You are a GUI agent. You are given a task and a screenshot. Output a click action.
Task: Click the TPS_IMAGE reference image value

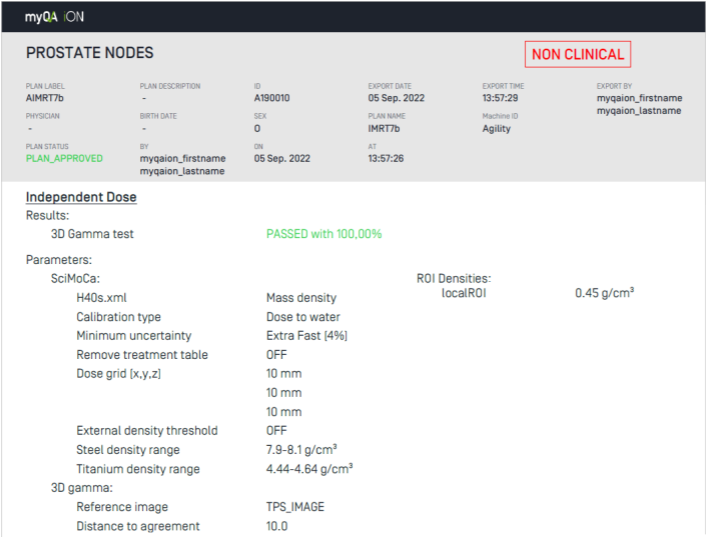click(x=295, y=507)
